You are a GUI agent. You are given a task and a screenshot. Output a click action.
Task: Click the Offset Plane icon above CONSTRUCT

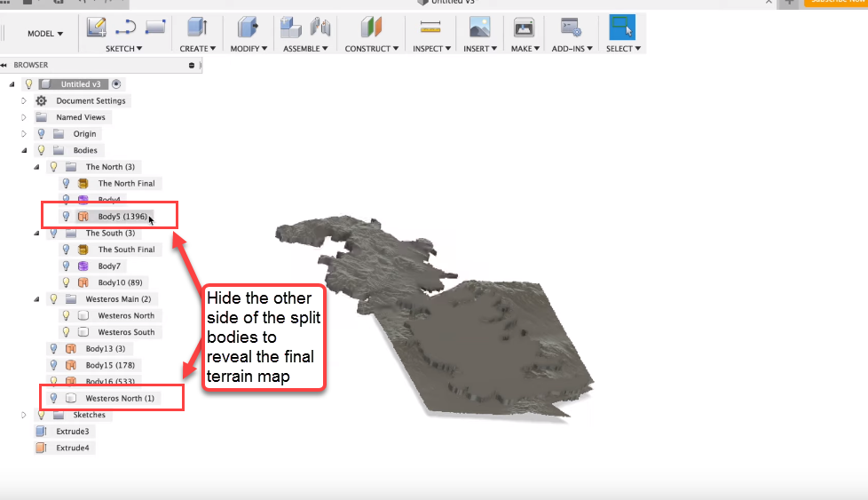(371, 28)
